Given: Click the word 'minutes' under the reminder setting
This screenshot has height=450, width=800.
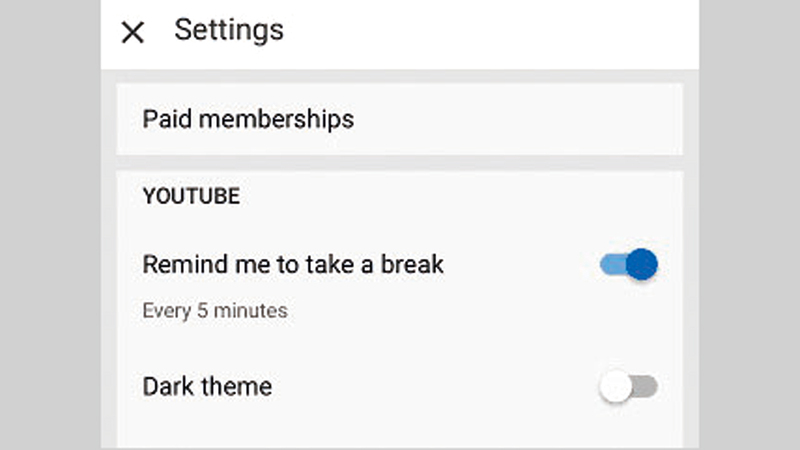Looking at the screenshot, I should tap(253, 311).
